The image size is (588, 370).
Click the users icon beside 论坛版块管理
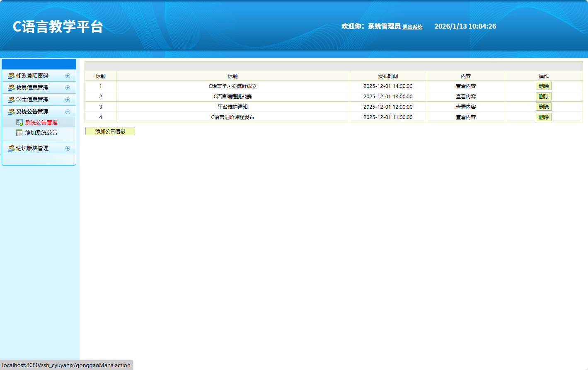coord(11,148)
